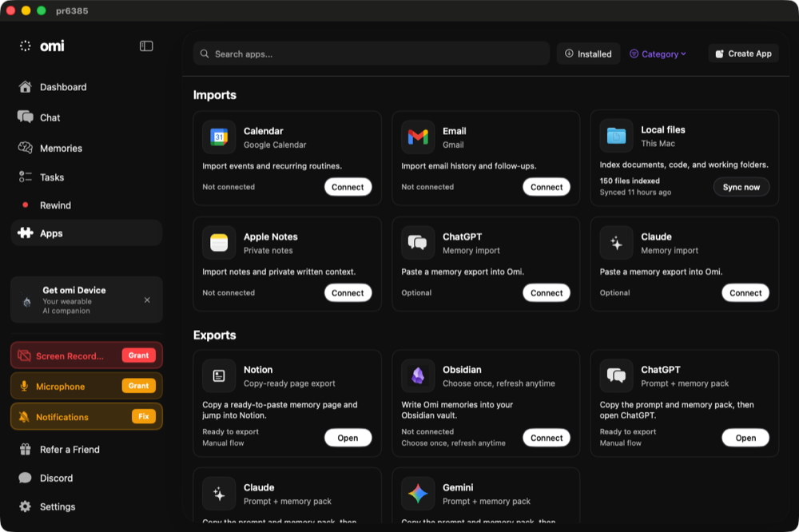Open Settings from the sidebar
This screenshot has width=799, height=532.
(86, 506)
